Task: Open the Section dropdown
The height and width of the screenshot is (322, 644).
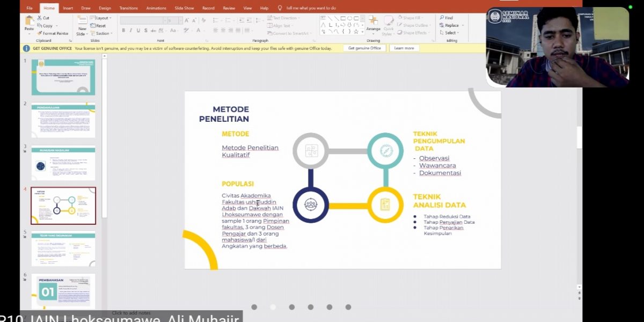Action: [102, 33]
